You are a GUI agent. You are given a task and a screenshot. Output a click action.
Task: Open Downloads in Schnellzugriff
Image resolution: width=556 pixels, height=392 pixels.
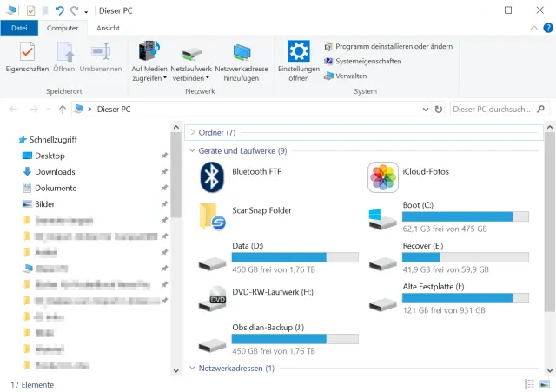[x=55, y=172]
